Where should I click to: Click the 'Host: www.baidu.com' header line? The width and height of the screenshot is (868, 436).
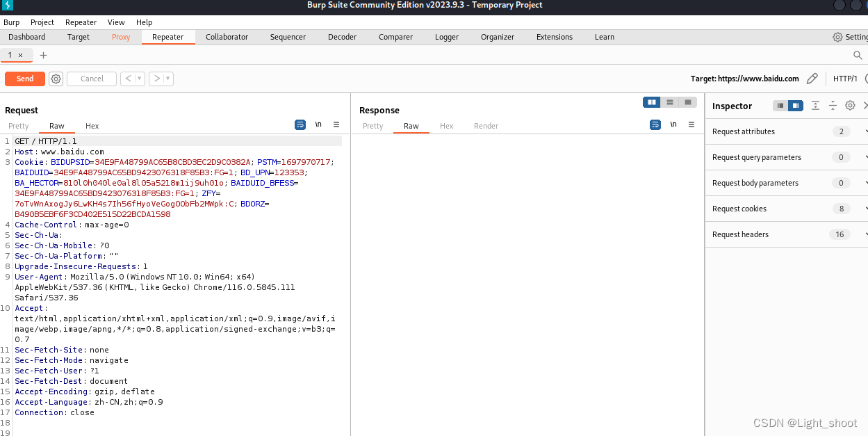(x=59, y=152)
